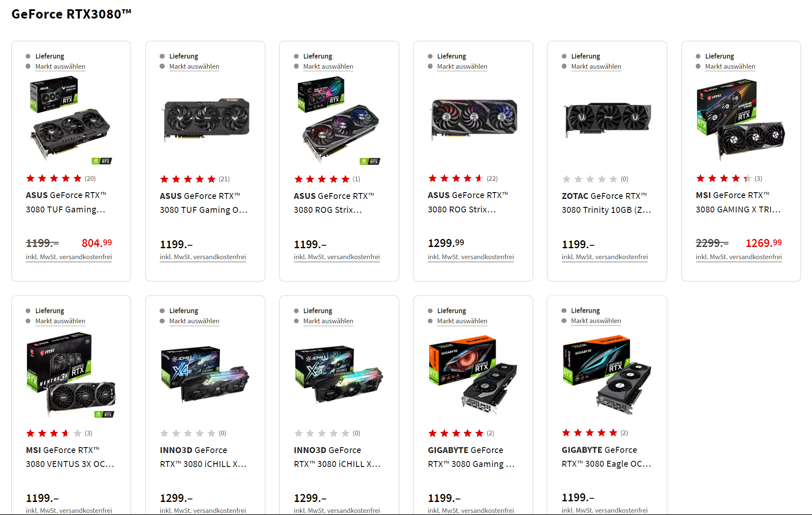
Task: Open the ZOTAC GeForce RTX 3080 Trinity title
Action: [x=606, y=203]
